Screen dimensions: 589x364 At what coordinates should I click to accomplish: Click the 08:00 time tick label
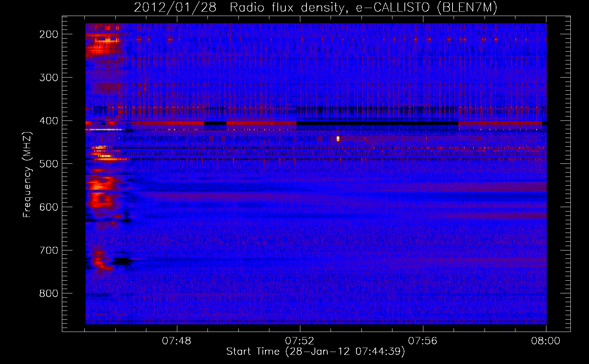coord(546,341)
